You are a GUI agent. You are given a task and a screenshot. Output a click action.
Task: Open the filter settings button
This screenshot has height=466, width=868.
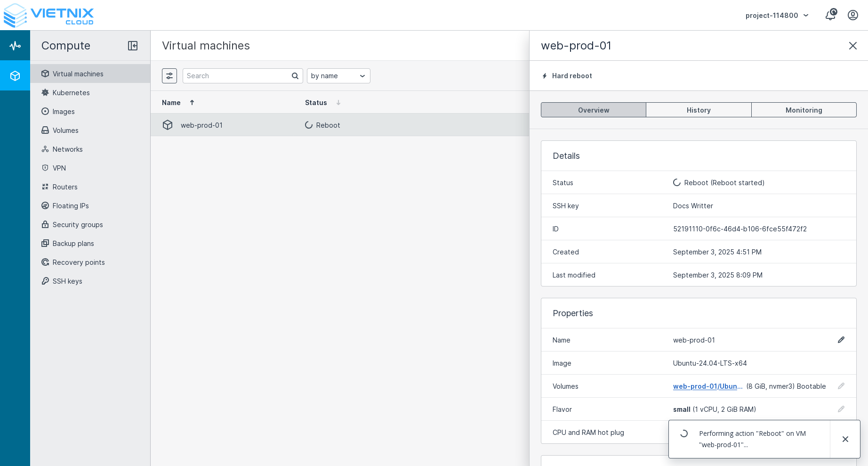point(169,76)
